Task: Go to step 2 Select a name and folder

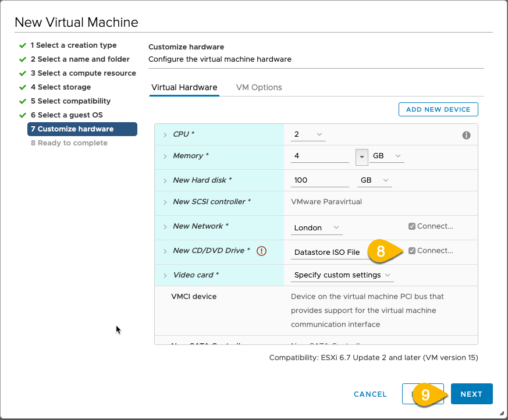Action: click(80, 59)
